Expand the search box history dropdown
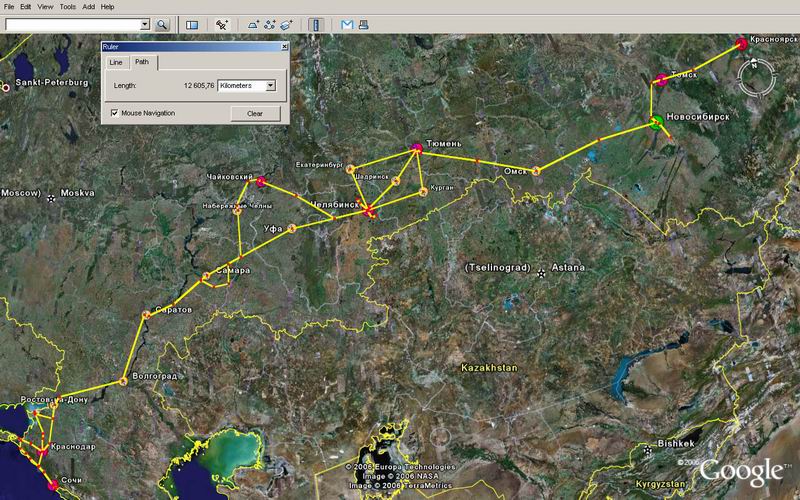This screenshot has height=500, width=800. (x=145, y=23)
